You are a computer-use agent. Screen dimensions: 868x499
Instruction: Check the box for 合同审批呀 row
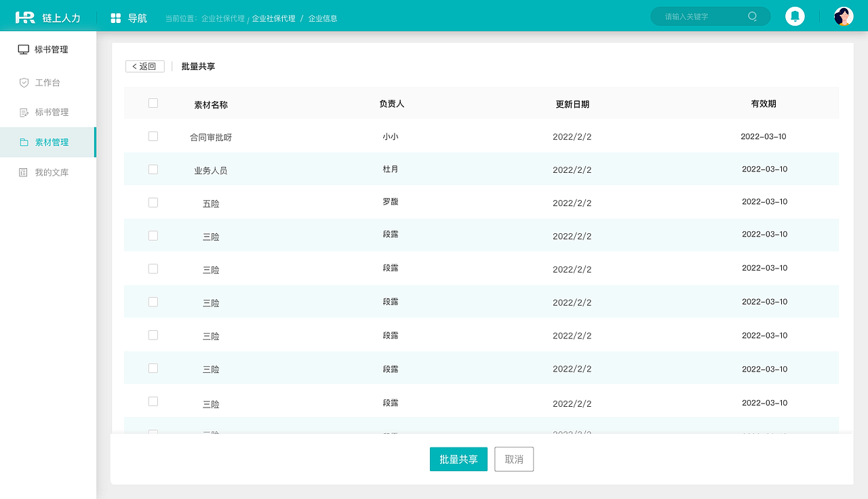(153, 136)
